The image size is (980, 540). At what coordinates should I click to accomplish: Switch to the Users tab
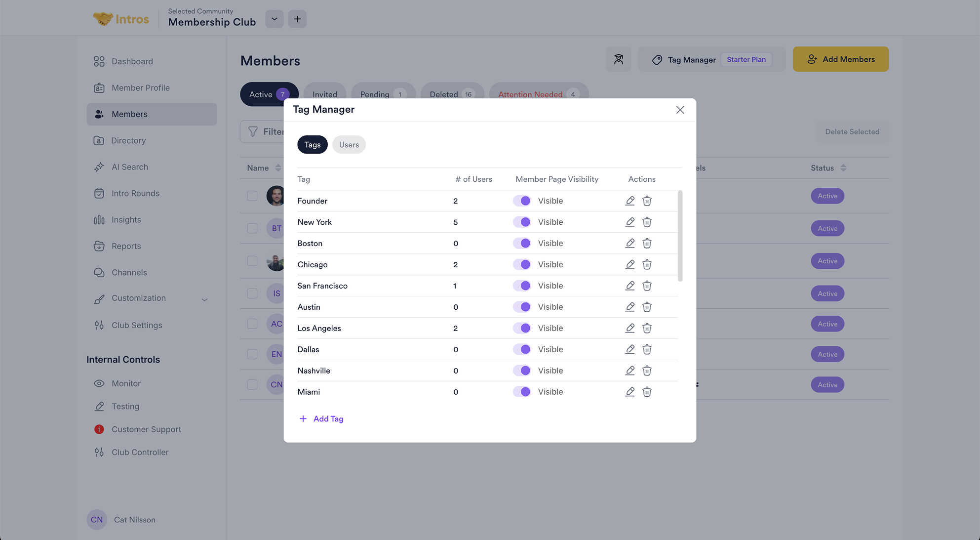click(349, 145)
